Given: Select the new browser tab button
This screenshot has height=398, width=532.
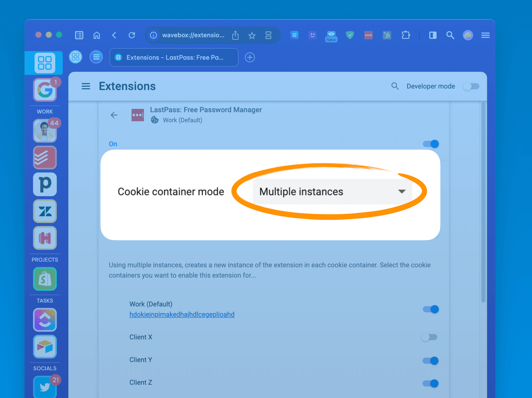Looking at the screenshot, I should (249, 57).
